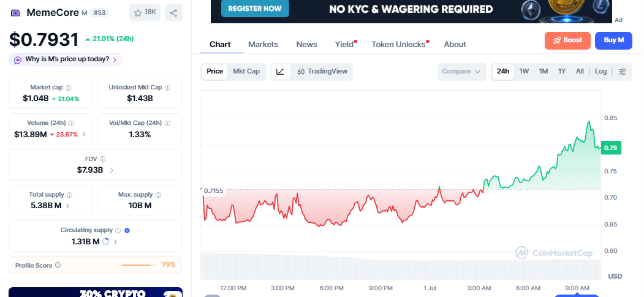
Task: Open Profile Score info icon
Action: tap(58, 265)
